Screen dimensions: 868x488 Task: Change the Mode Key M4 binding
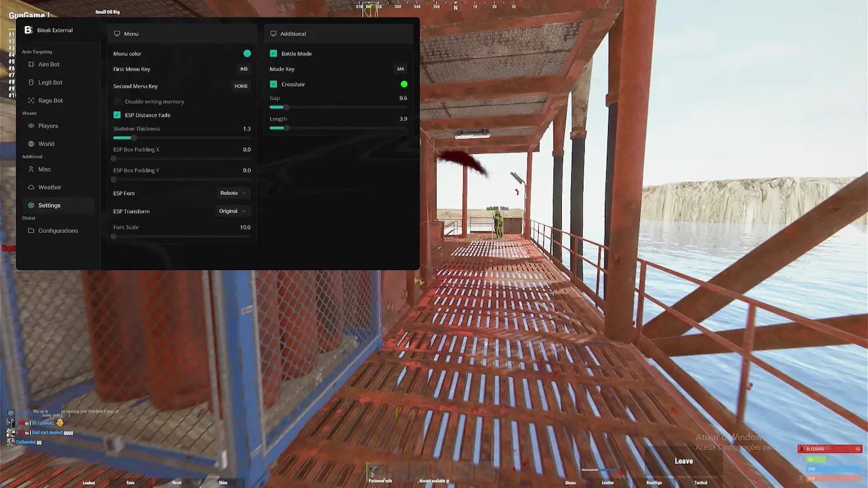[x=400, y=69]
